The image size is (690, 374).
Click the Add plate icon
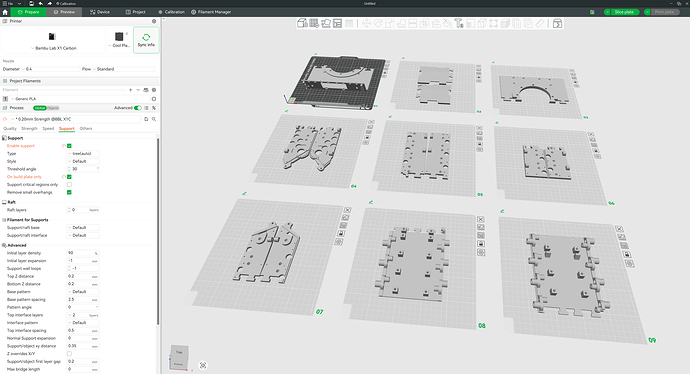[314, 23]
